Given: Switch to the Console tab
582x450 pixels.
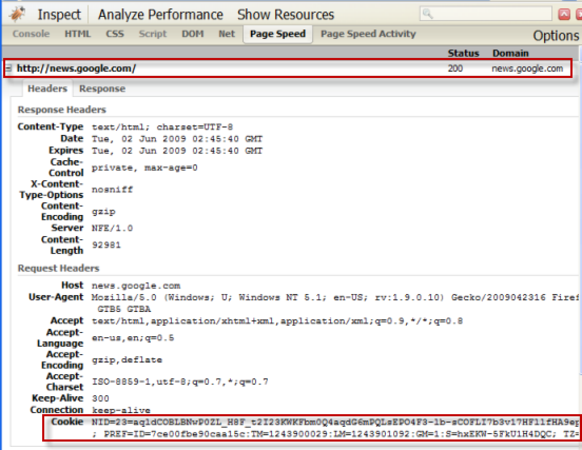Looking at the screenshot, I should click(31, 34).
